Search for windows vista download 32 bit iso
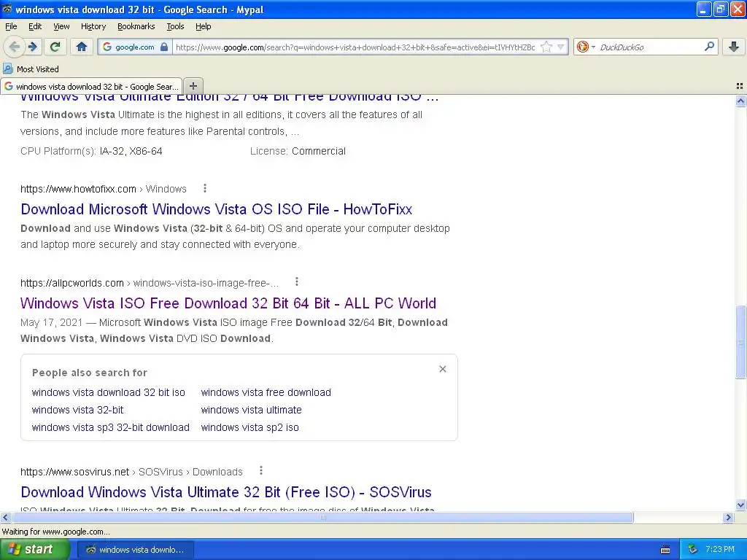The height and width of the screenshot is (560, 747). coord(108,392)
